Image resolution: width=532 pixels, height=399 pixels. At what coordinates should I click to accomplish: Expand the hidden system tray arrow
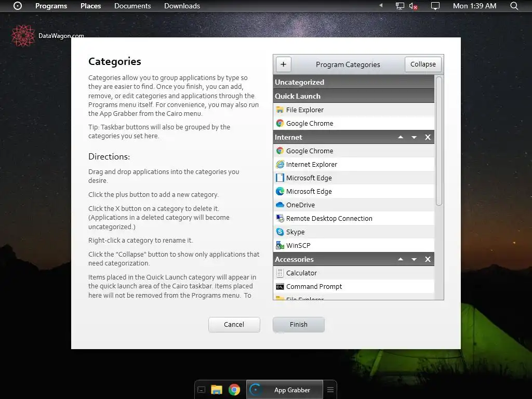[381, 5]
